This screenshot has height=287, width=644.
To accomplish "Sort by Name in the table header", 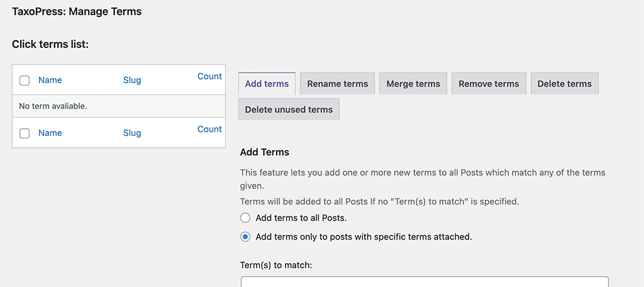I will [50, 80].
